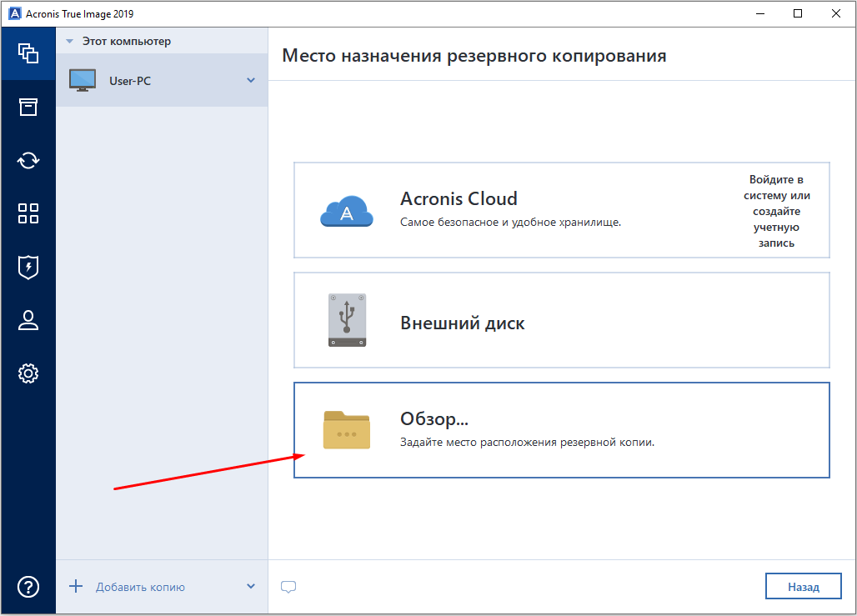Click the Самое безопасное и удобное хранилище text

510,223
